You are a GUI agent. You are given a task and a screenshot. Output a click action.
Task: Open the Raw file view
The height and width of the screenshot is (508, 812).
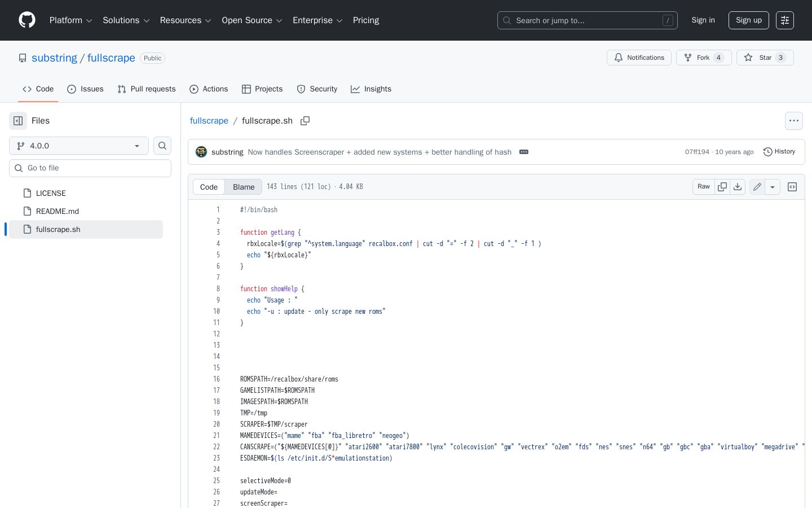coord(704,187)
